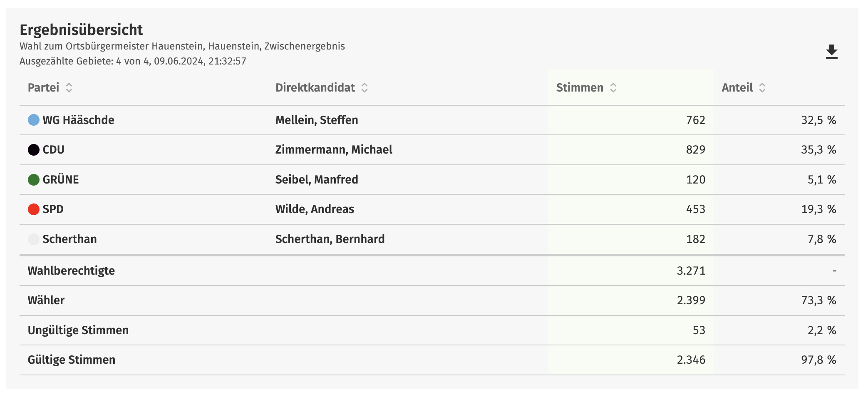Select candidate Zimmermann, Michael
Screen dimensions: 868x397
coord(334,150)
